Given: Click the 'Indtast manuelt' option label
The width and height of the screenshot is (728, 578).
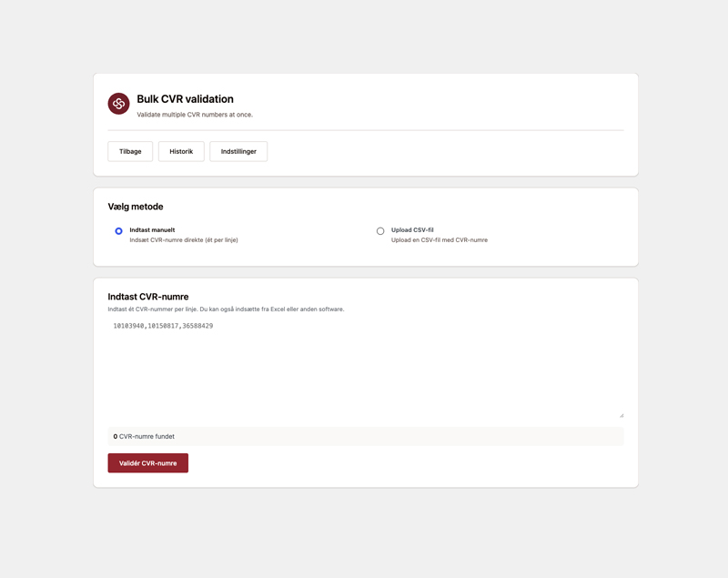Looking at the screenshot, I should pyautogui.click(x=152, y=229).
